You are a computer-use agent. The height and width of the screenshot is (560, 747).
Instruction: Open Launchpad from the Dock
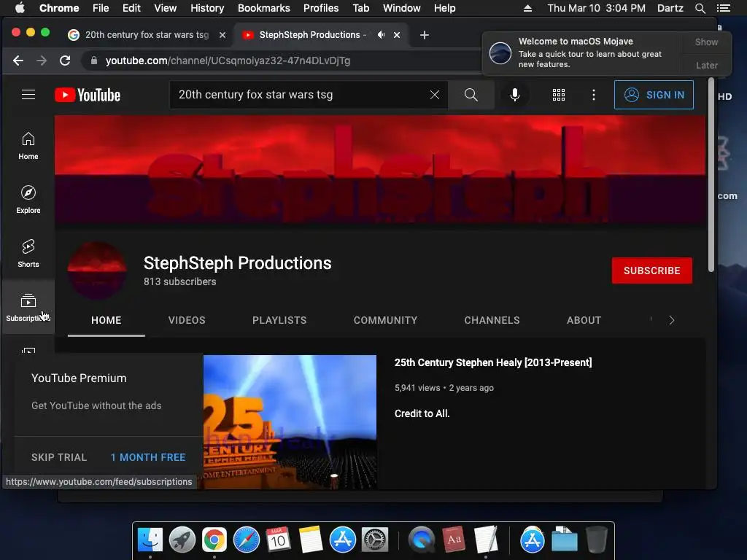182,540
